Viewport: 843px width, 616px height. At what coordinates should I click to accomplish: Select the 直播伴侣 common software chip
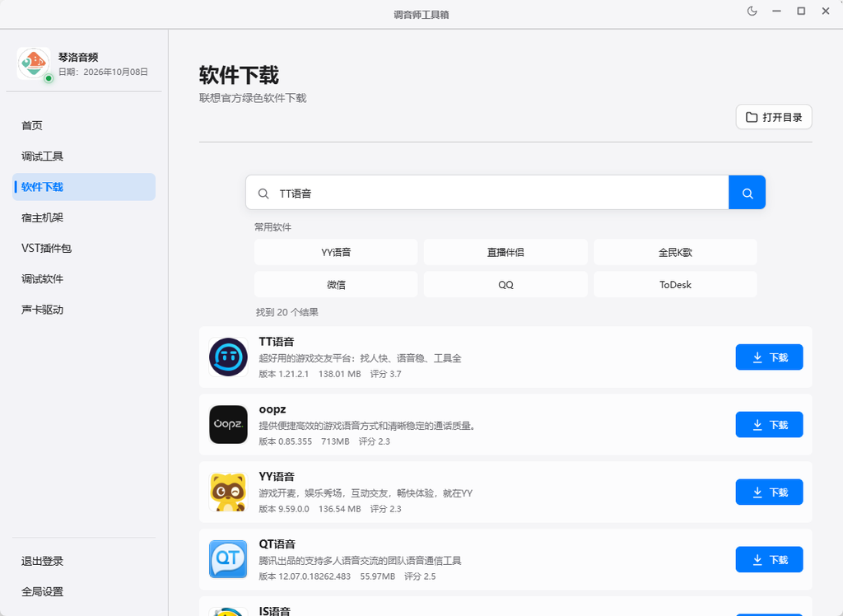click(505, 252)
